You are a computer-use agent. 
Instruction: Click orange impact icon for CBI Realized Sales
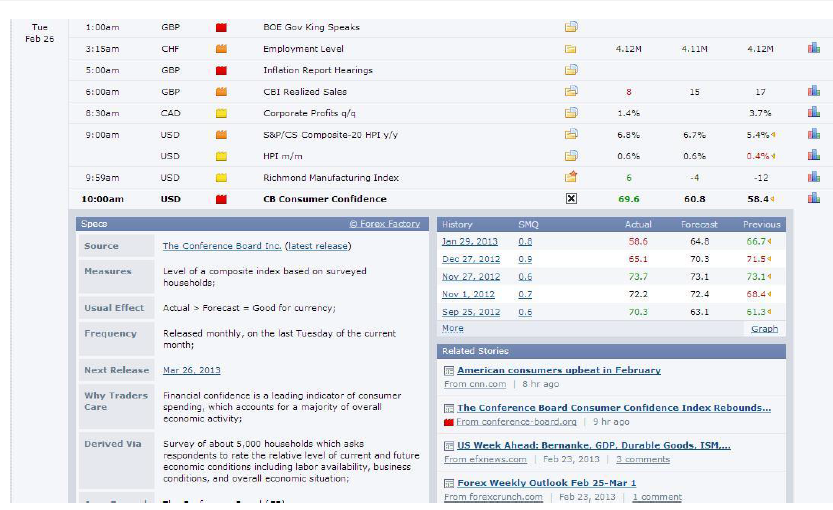tap(221, 91)
